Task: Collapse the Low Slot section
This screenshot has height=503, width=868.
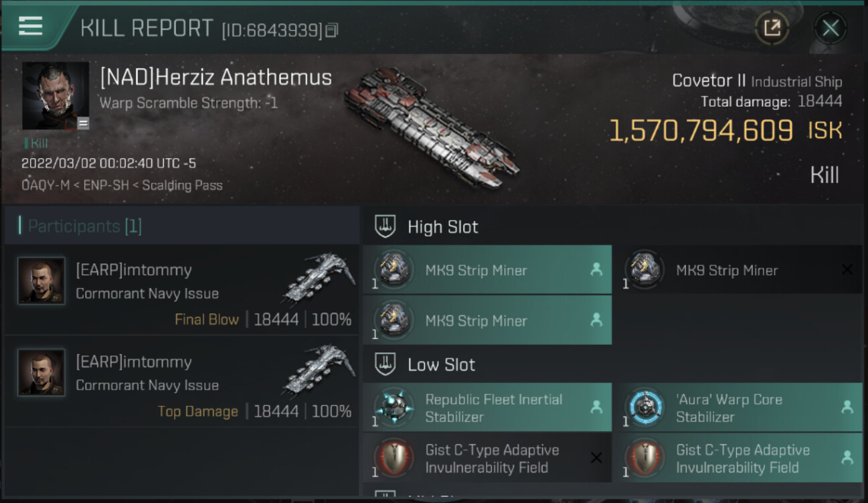Action: pos(385,364)
